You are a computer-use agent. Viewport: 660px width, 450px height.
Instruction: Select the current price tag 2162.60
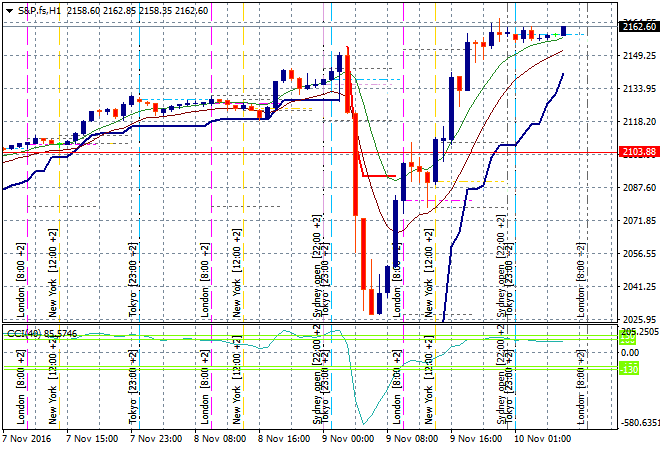point(639,27)
